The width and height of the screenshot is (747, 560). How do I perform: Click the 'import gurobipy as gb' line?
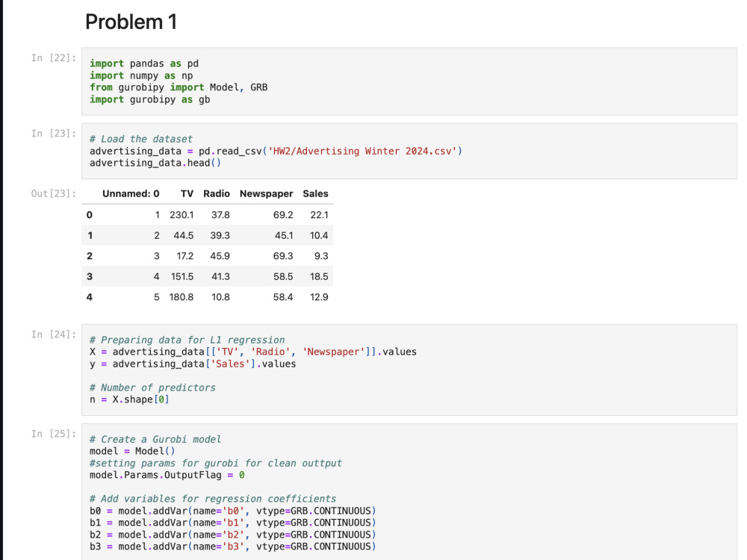point(149,99)
